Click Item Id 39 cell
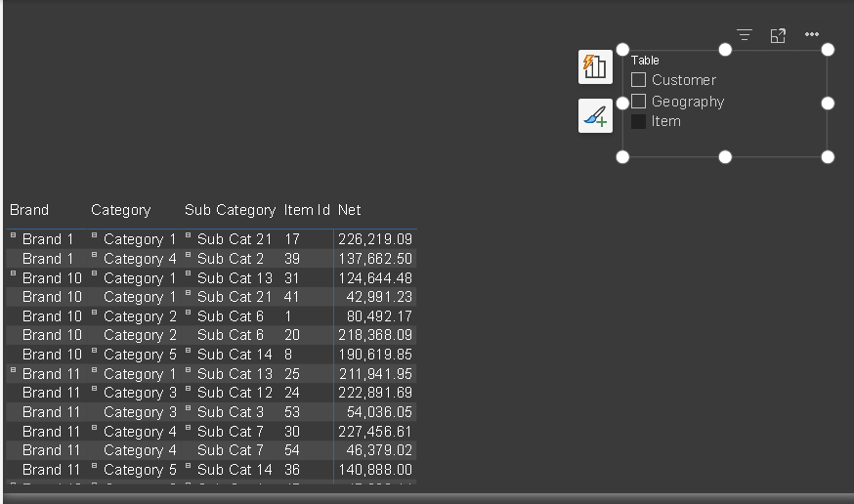Viewport: 854px width, 504px height. [292, 259]
